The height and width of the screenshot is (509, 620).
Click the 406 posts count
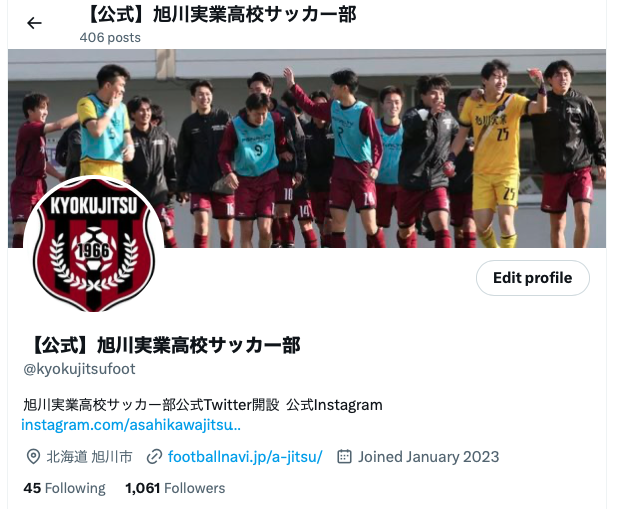coord(110,38)
